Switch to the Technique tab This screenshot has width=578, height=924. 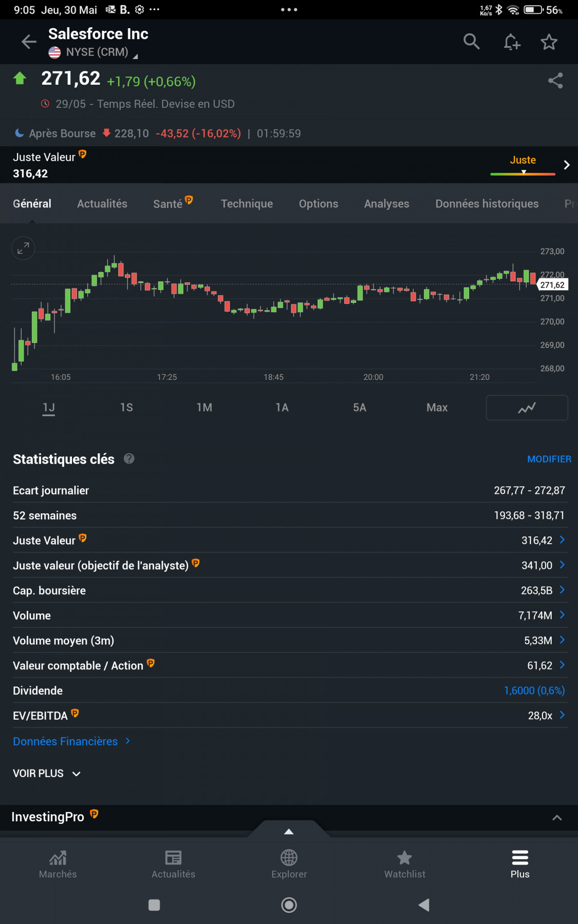(x=247, y=204)
